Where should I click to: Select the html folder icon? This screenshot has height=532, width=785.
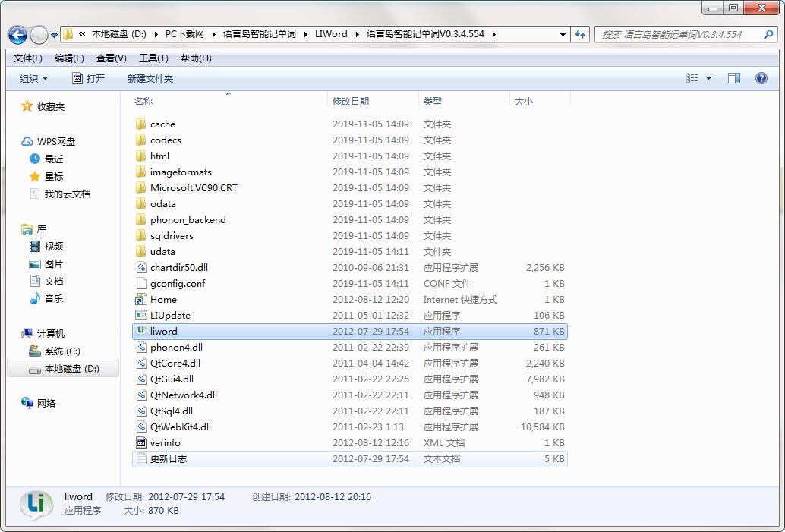click(140, 156)
